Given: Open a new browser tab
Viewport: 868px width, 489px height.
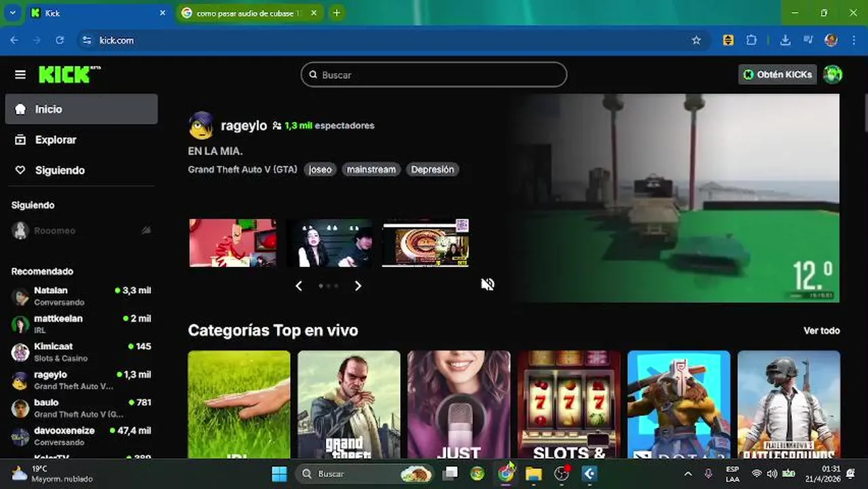Looking at the screenshot, I should coord(337,13).
